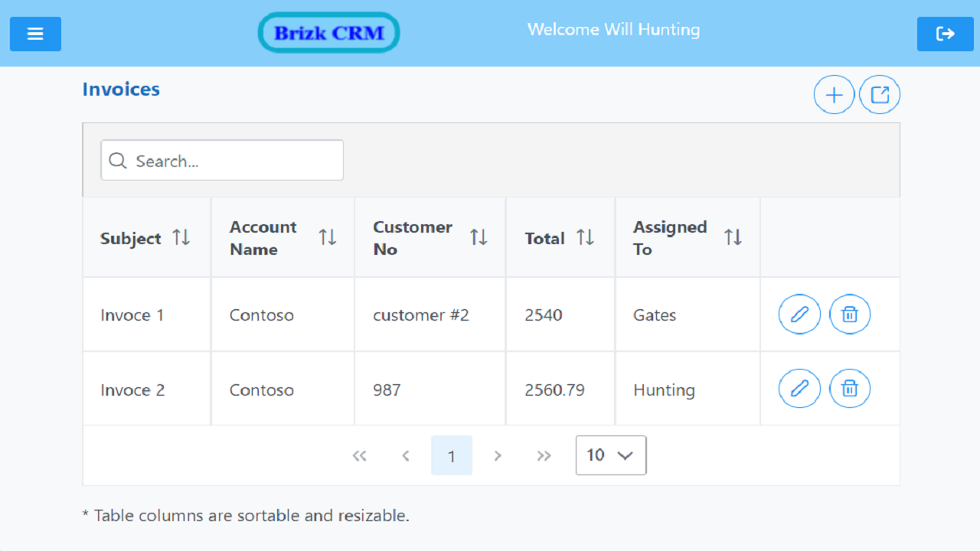The image size is (980, 551).
Task: Click the export icon next to the plus button
Action: 880,94
